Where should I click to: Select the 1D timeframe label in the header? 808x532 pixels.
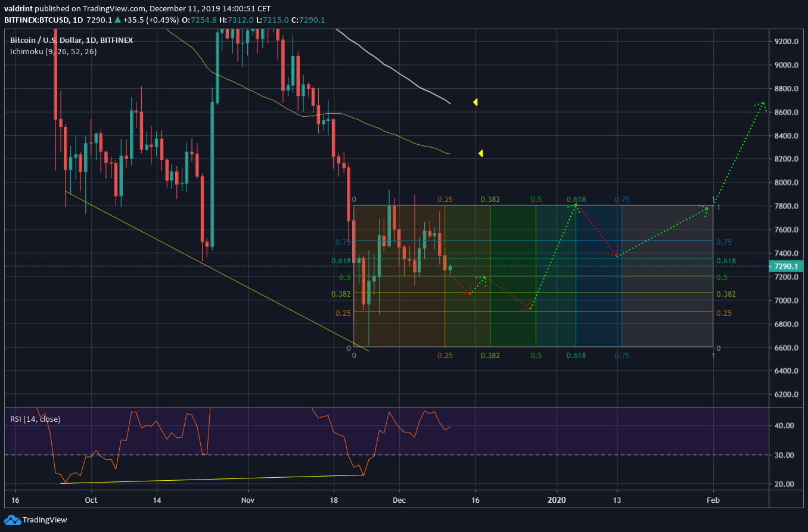tap(78, 20)
